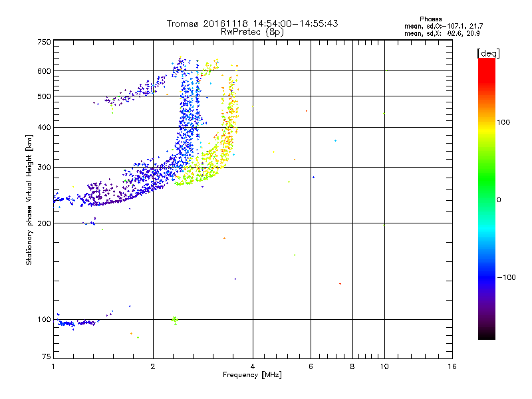The width and height of the screenshot is (532, 399).
Task: Click the 200 tick on height axis
Action: [44, 223]
